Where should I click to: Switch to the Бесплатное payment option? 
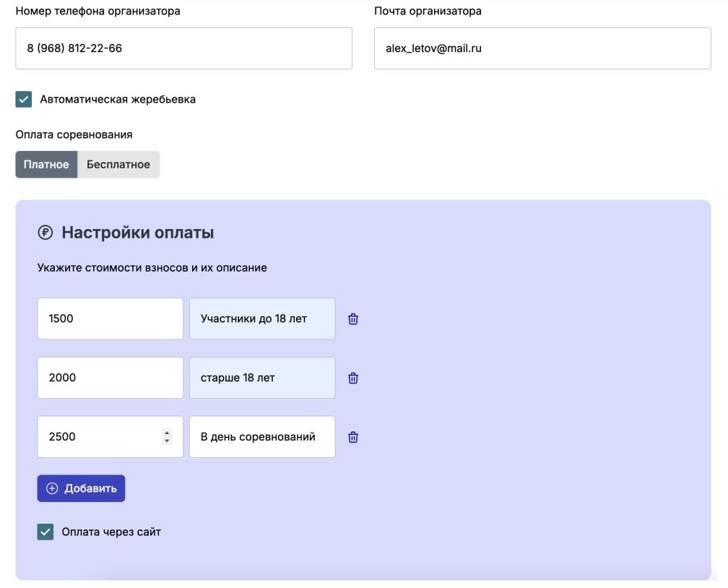[118, 165]
